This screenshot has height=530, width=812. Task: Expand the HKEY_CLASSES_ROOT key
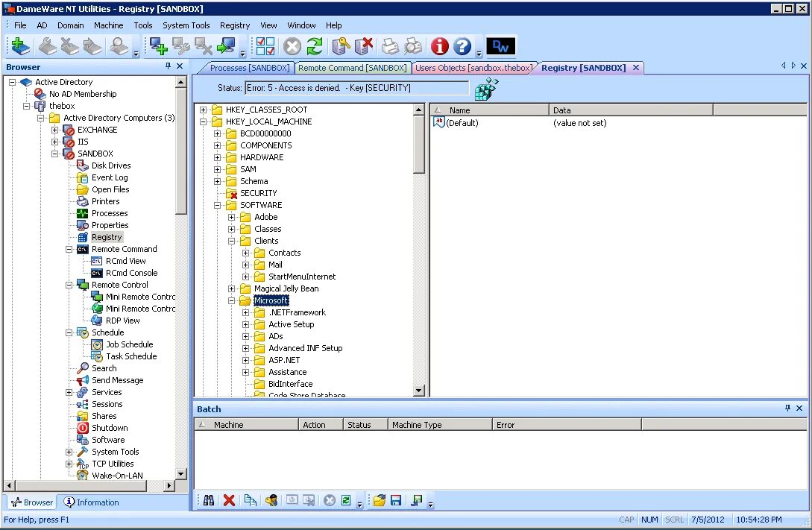pos(204,110)
